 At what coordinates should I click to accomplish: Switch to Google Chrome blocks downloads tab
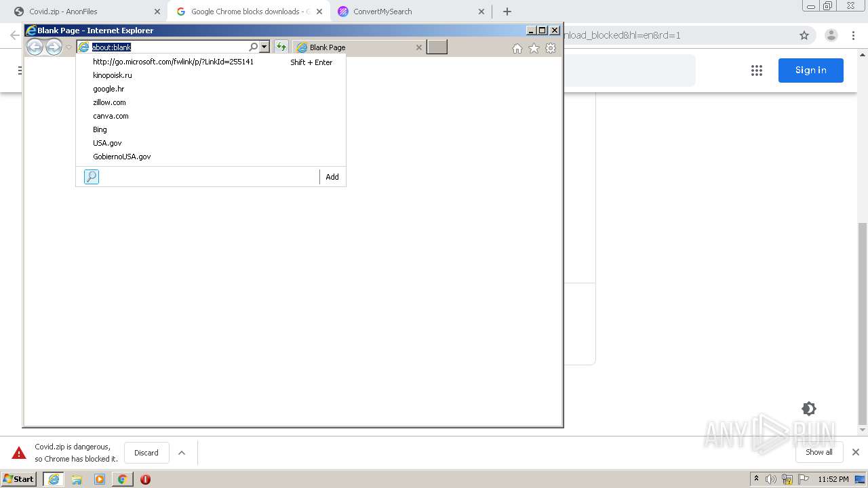coord(248,12)
